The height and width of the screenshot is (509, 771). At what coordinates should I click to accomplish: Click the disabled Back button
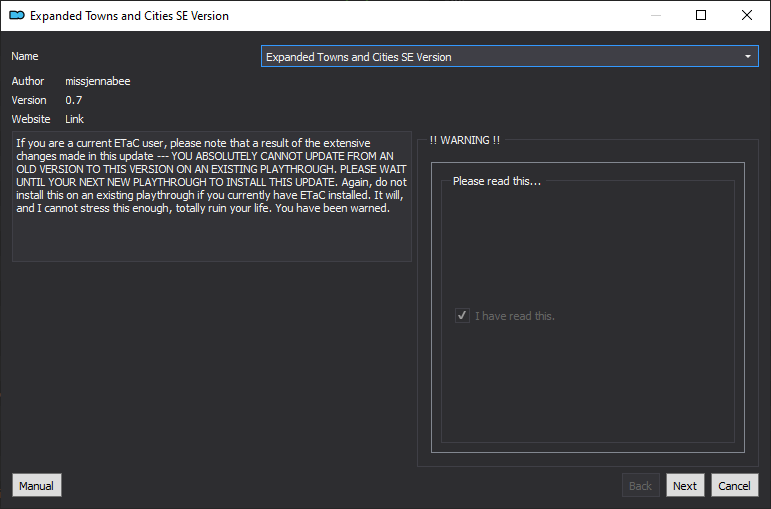click(x=640, y=485)
